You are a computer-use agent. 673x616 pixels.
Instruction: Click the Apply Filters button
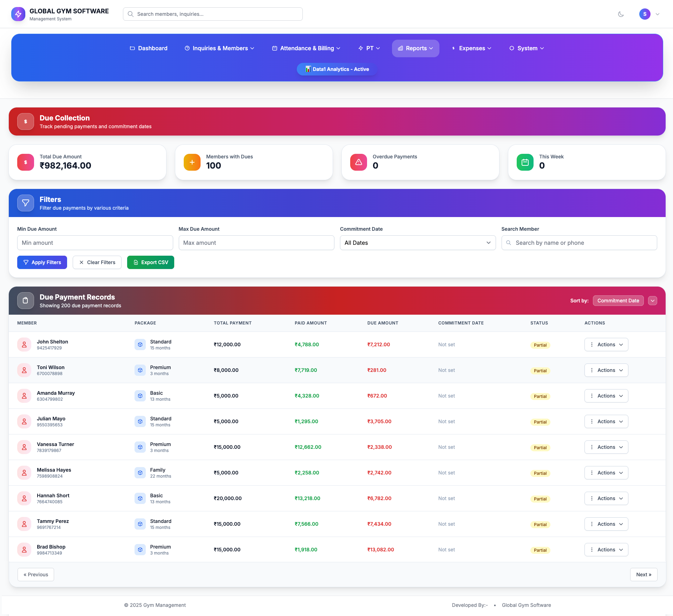[x=42, y=262]
